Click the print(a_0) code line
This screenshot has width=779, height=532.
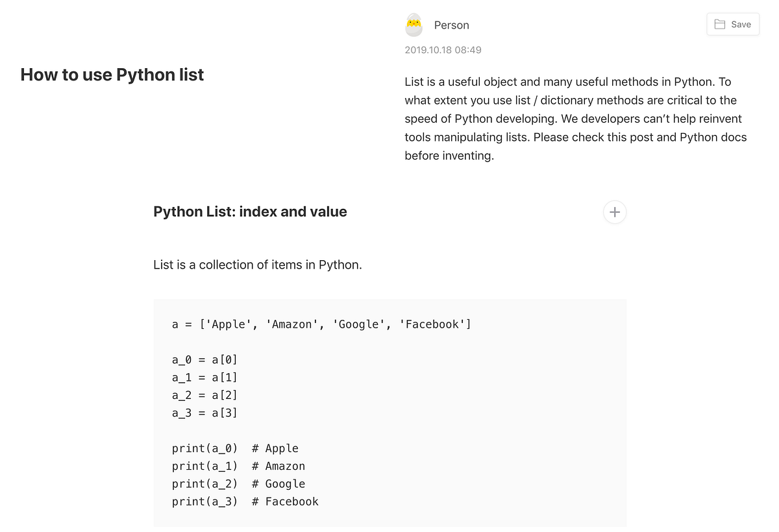point(204,448)
